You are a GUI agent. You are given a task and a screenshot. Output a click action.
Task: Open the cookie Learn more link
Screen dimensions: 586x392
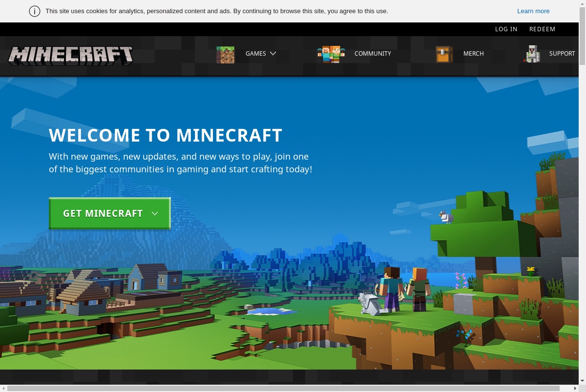click(x=533, y=11)
